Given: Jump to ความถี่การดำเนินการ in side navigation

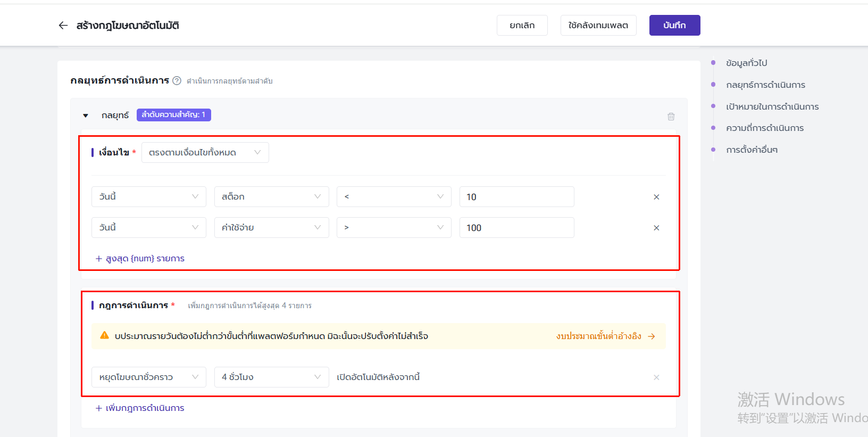Looking at the screenshot, I should tap(764, 128).
